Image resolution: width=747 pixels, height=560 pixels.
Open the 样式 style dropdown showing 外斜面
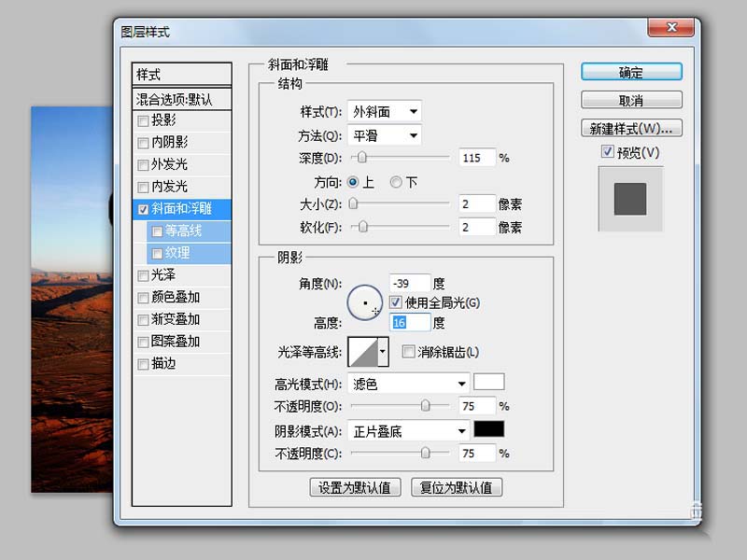(x=385, y=112)
